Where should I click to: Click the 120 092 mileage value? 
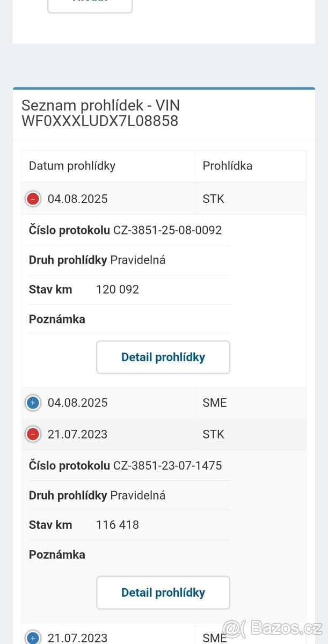click(118, 290)
